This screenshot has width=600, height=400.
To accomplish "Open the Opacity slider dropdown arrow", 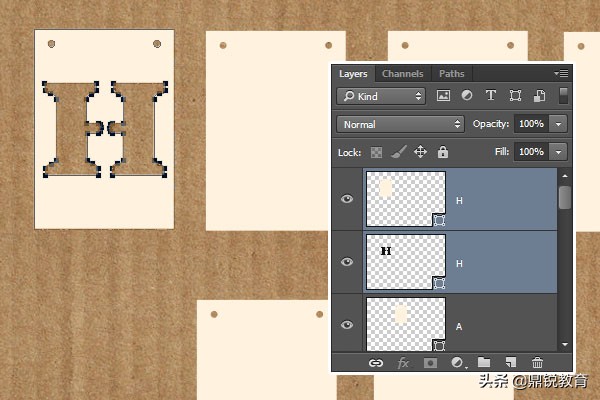I will click(x=558, y=124).
